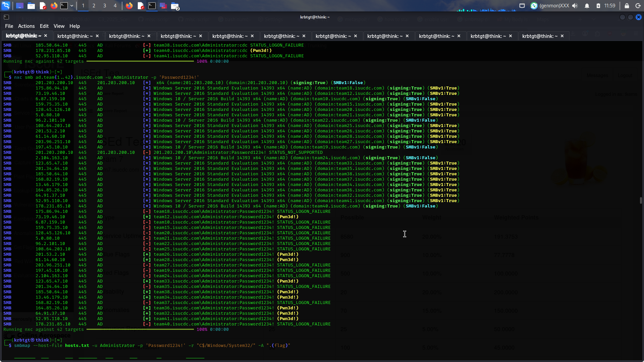
Task: Open the Actions menu
Action: [26, 26]
